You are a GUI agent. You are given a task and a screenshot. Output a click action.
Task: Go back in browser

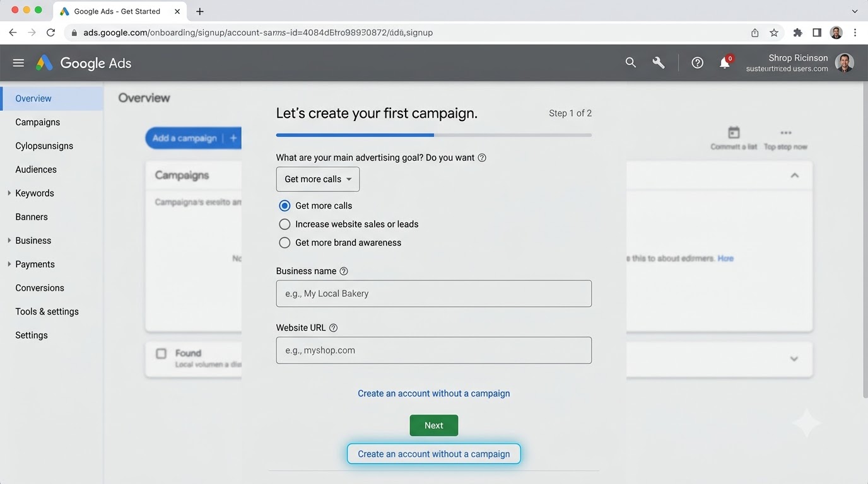[x=13, y=33]
